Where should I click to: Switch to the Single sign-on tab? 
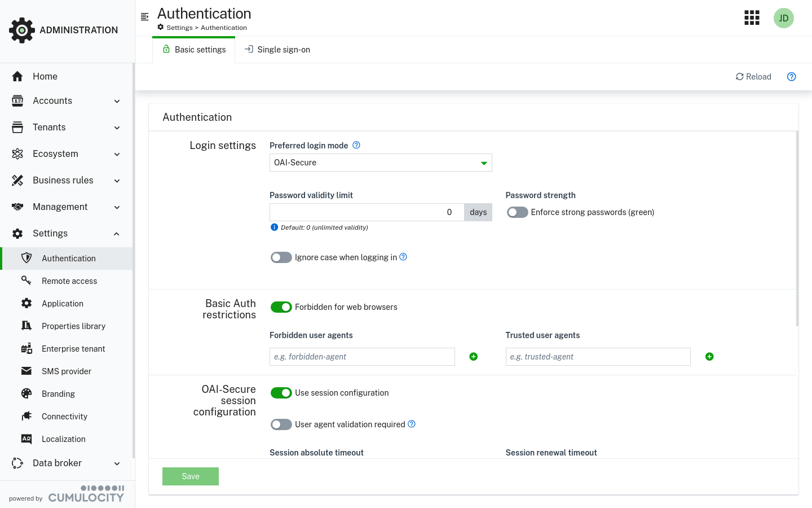point(277,49)
